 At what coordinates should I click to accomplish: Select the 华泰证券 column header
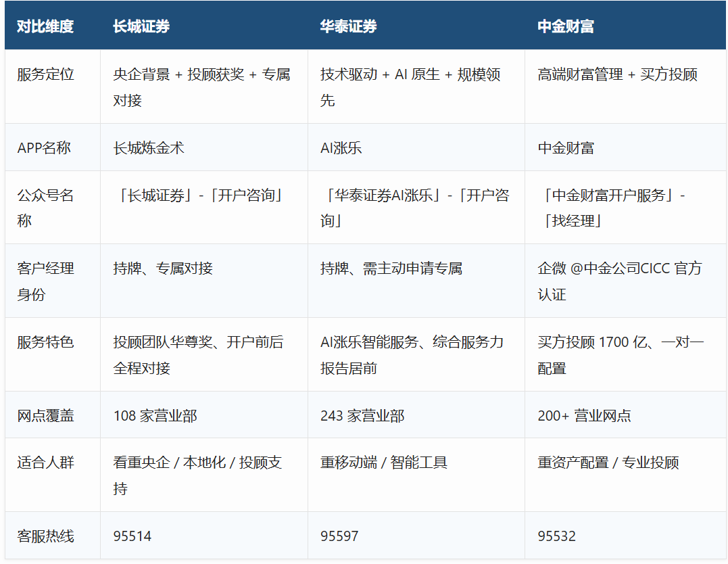pyautogui.click(x=416, y=26)
